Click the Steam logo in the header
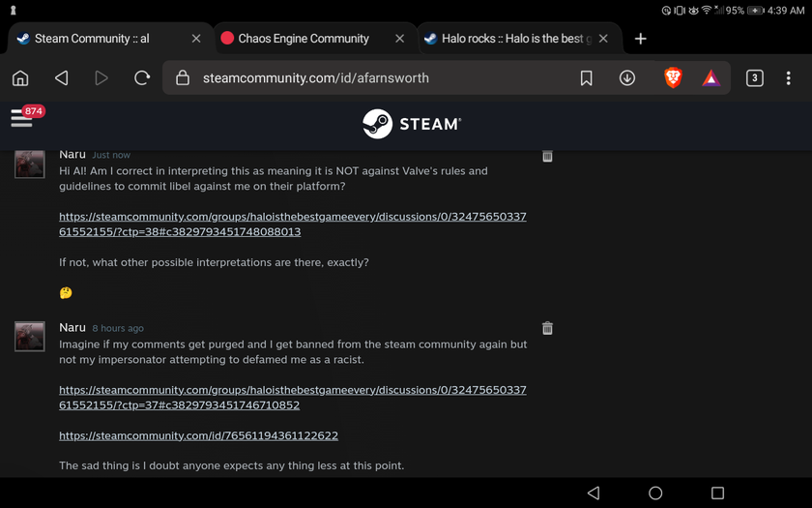The height and width of the screenshot is (508, 812). pos(412,124)
